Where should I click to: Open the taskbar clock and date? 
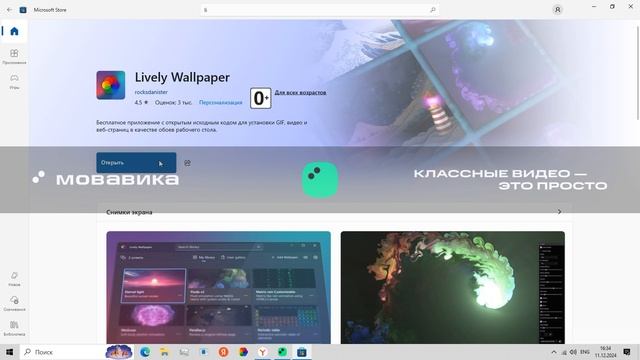tap(605, 352)
